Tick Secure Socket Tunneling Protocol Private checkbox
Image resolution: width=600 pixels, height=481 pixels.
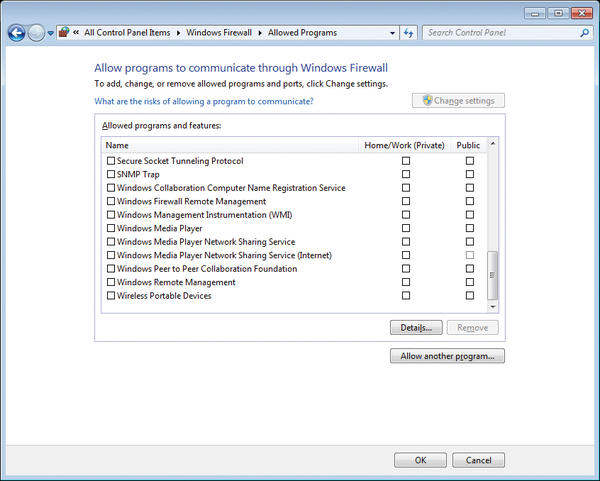point(406,161)
